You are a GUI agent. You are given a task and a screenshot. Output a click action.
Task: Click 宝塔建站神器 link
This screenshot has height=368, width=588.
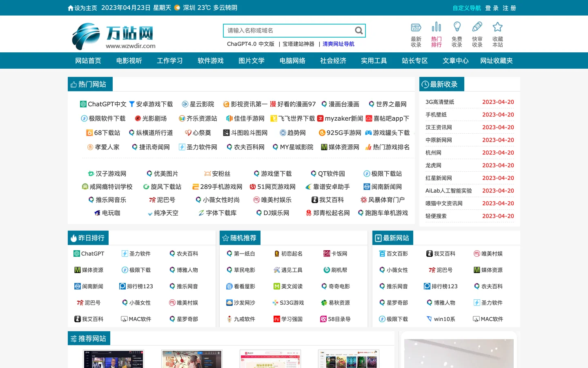point(298,44)
